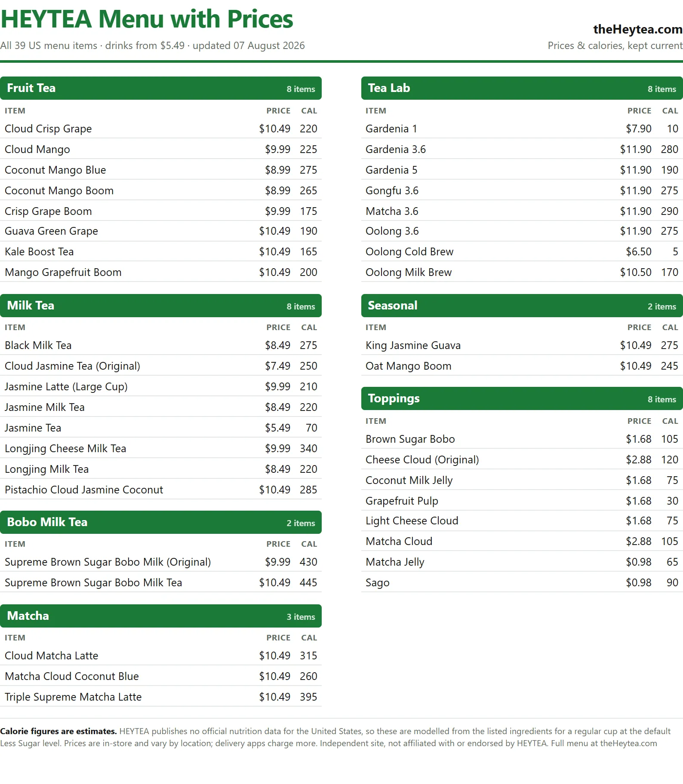Click the 'updated 07 August 2026' subtitle line
This screenshot has height=784, width=683.
pos(249,46)
